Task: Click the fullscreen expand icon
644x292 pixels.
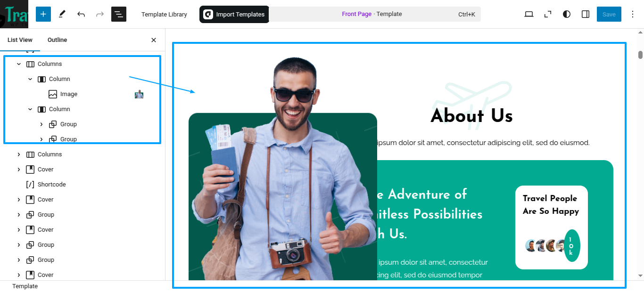Action: (x=548, y=14)
